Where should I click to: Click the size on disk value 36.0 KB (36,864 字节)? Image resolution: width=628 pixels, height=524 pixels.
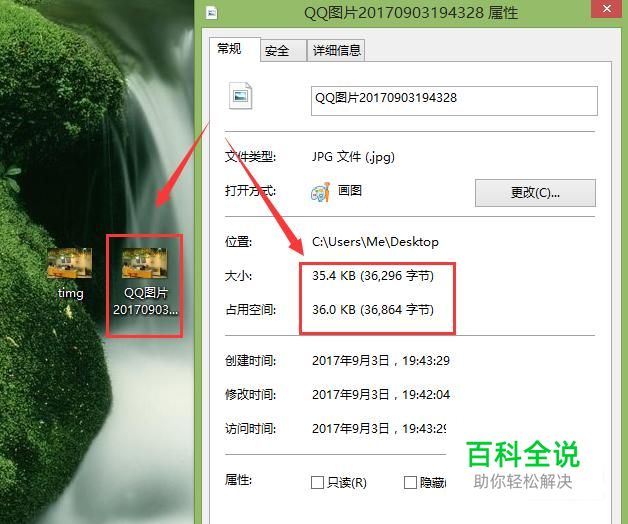373,310
